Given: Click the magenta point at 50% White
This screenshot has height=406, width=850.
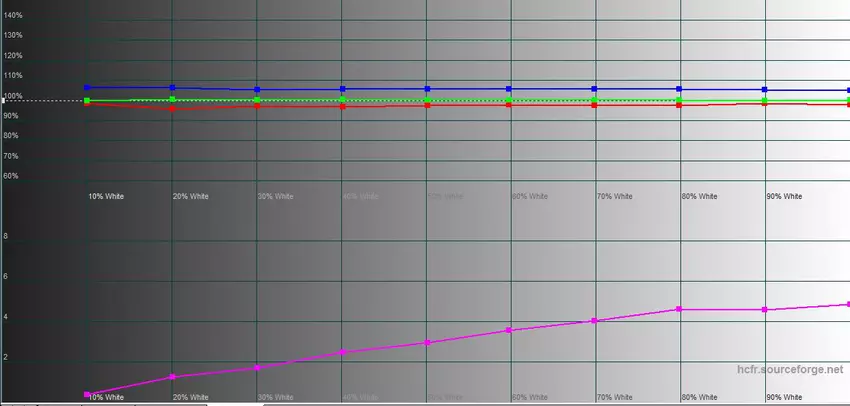Looking at the screenshot, I should [x=427, y=343].
